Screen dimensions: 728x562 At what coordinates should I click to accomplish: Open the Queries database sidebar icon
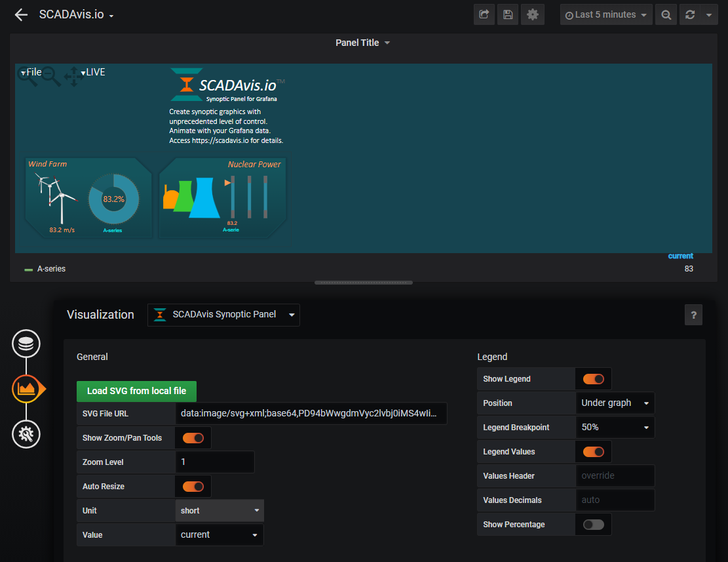click(x=26, y=344)
